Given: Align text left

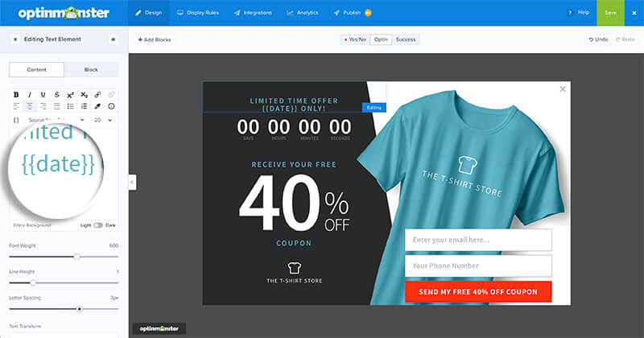Looking at the screenshot, I should pyautogui.click(x=16, y=106).
